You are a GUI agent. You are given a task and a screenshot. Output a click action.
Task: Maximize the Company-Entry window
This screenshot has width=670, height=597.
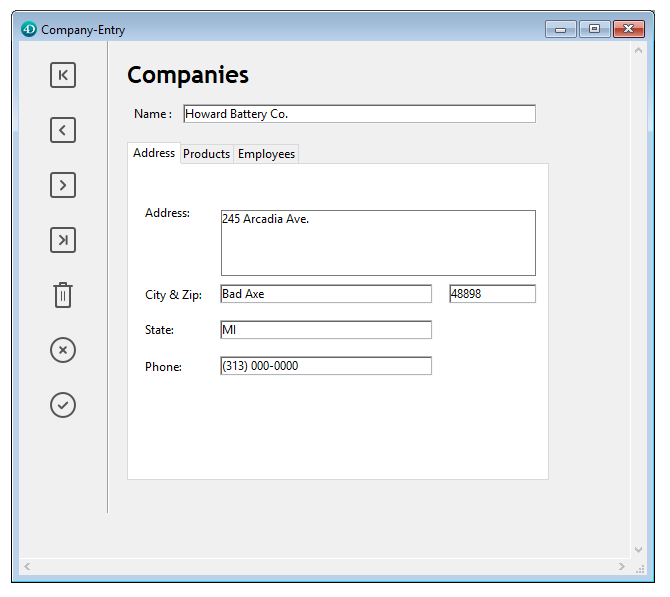(x=594, y=29)
